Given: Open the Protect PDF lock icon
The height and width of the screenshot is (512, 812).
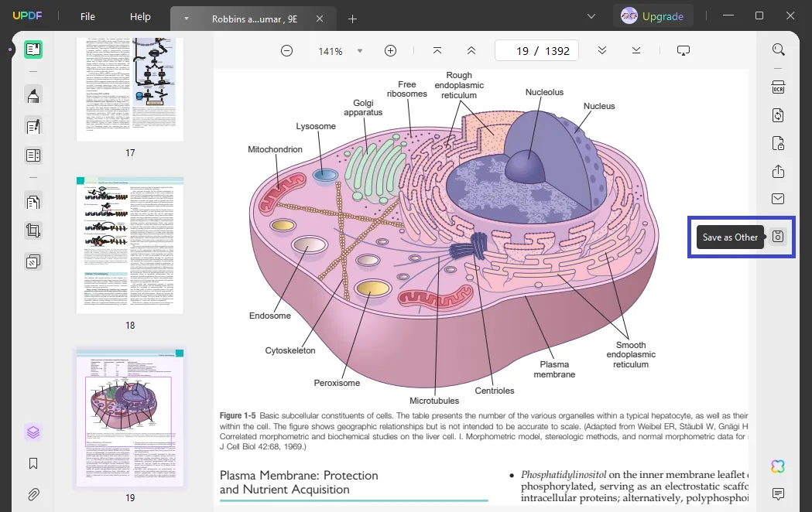Looking at the screenshot, I should coord(779,143).
